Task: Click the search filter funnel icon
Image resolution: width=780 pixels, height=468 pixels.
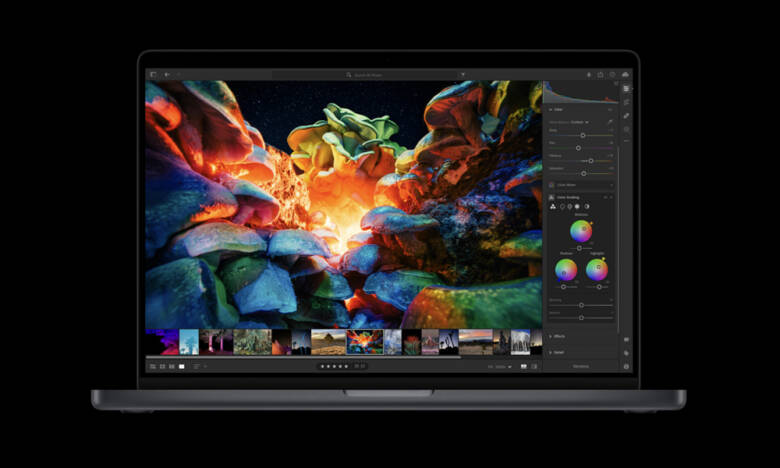Action: 463,74
